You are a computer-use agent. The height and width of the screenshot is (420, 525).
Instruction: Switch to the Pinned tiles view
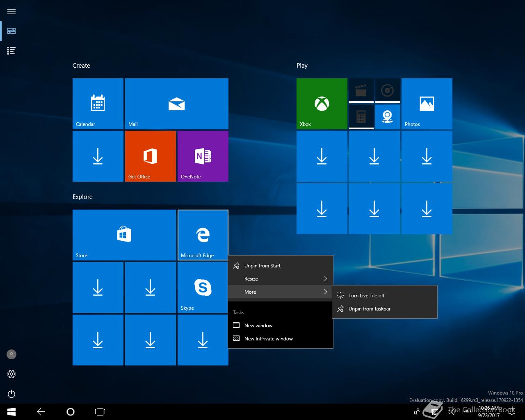pos(11,31)
